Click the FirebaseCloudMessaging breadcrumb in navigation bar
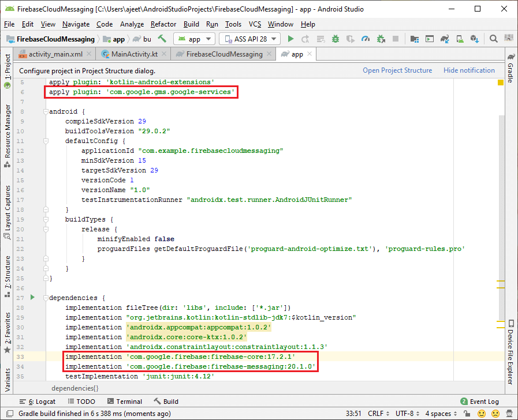Image resolution: width=518 pixels, height=420 pixels. pos(51,39)
